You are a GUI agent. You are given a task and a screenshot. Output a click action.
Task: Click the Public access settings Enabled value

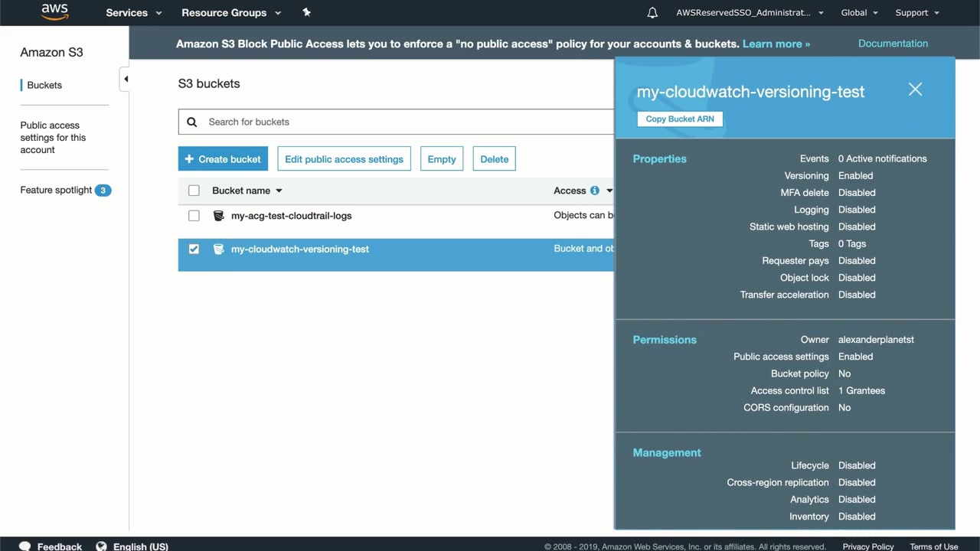tap(855, 357)
